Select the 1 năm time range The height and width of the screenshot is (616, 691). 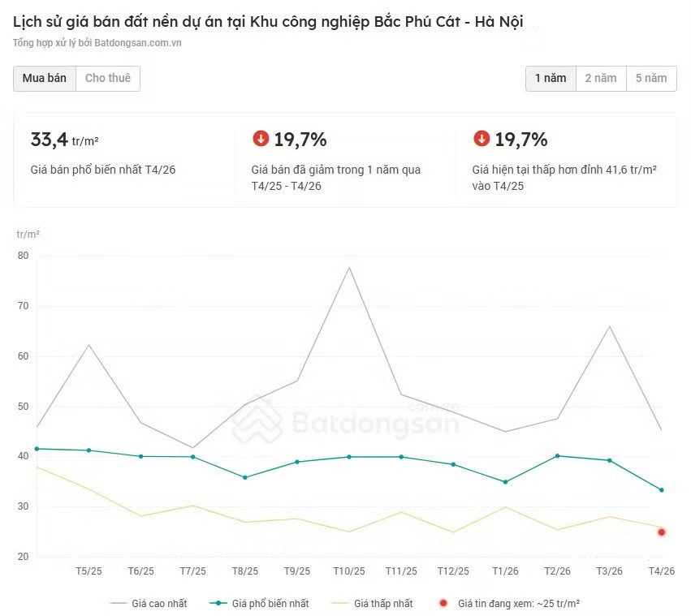(x=551, y=79)
